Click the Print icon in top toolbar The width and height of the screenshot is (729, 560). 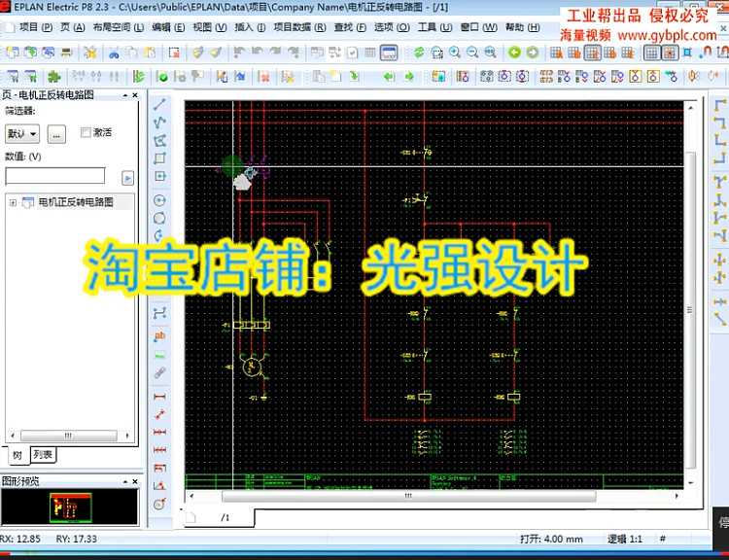tap(66, 52)
